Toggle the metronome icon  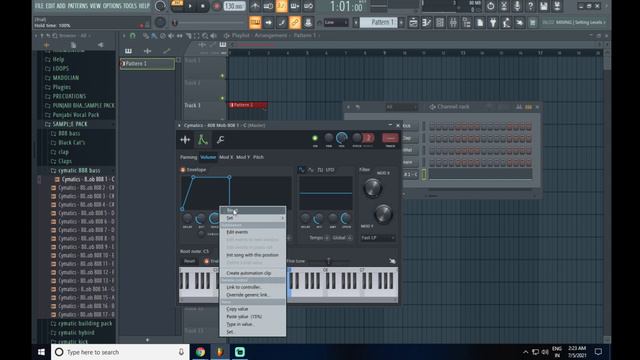point(255,6)
